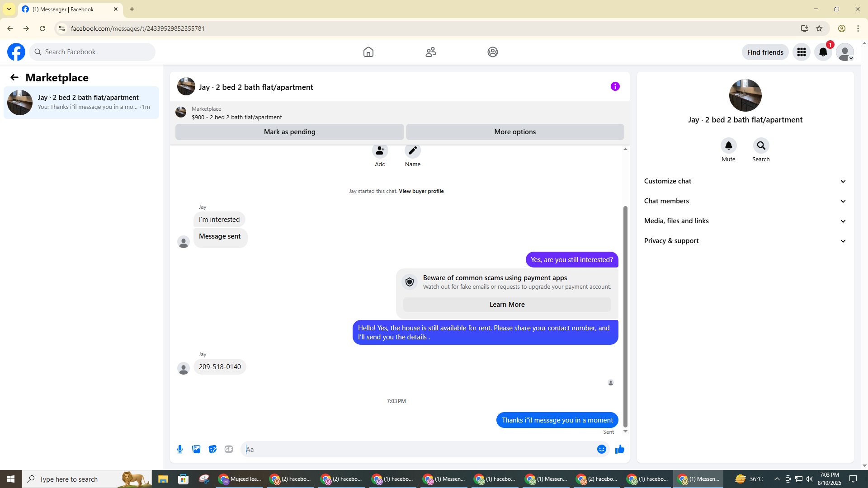Mute this conversation with the bell
The height and width of the screenshot is (488, 868).
click(728, 146)
